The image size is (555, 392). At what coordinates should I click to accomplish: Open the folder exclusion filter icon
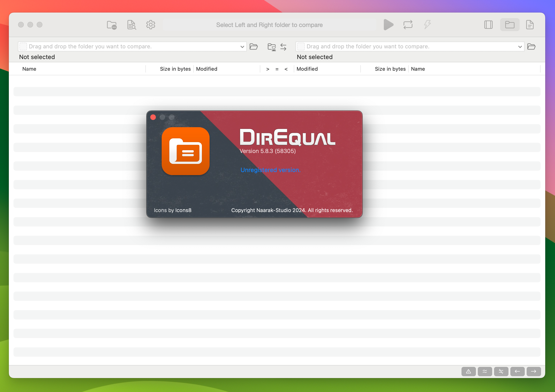coord(112,25)
